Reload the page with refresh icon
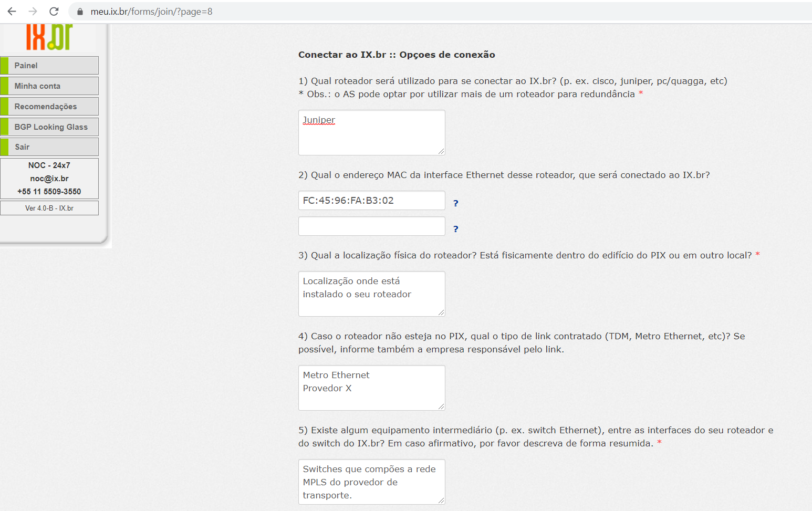Screen dimensions: 812x511 point(54,11)
